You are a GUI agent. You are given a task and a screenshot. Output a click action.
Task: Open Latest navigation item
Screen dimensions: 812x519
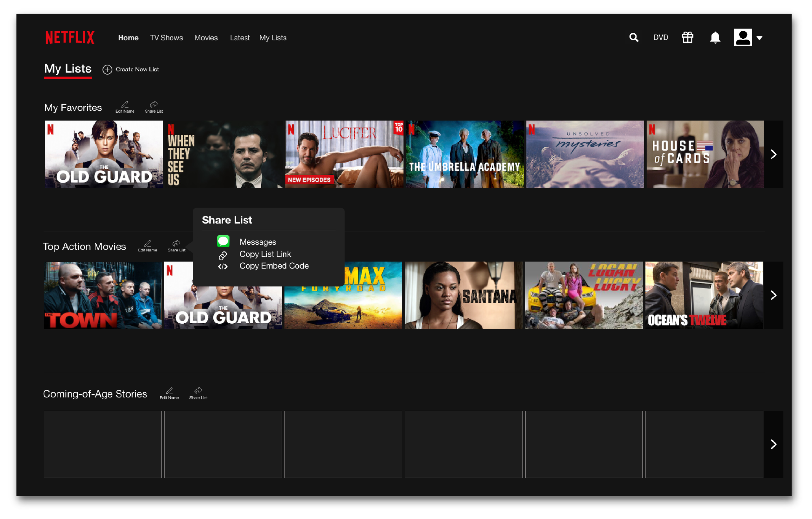pos(240,38)
